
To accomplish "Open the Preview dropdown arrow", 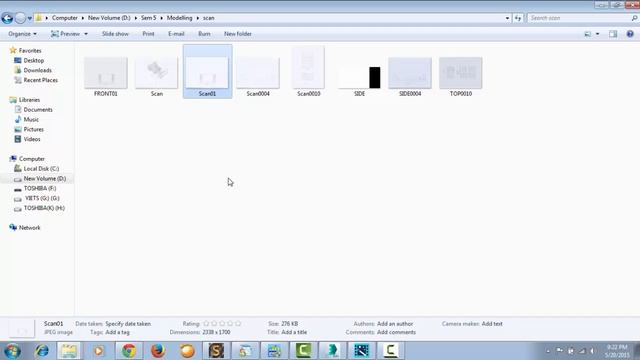I will pos(86,34).
